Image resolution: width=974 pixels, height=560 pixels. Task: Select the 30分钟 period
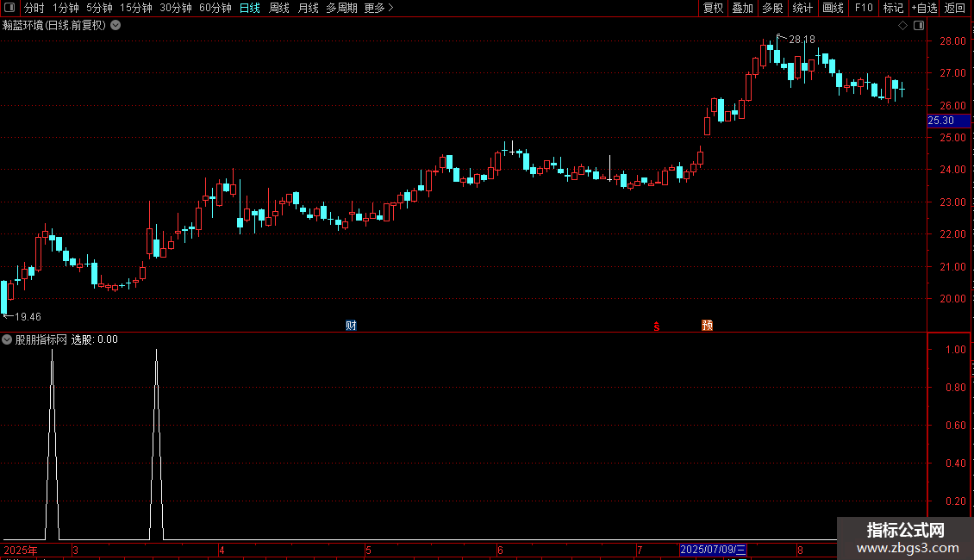point(175,8)
